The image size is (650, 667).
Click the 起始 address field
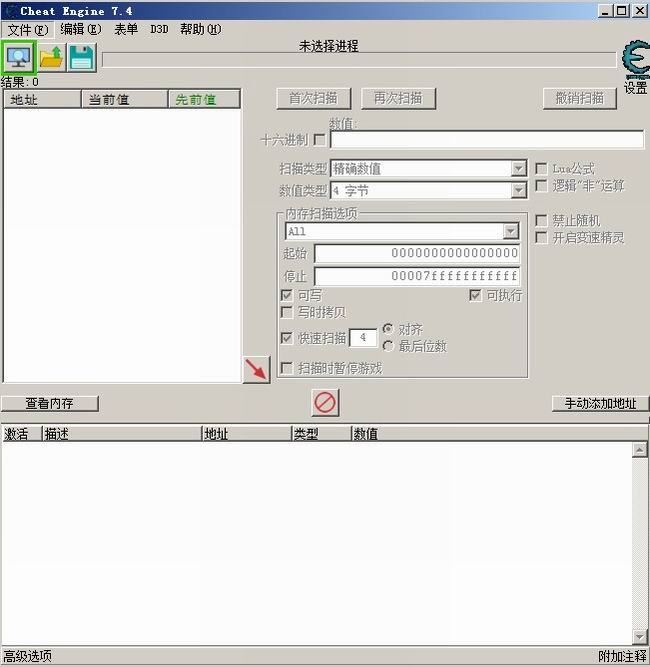pos(417,253)
